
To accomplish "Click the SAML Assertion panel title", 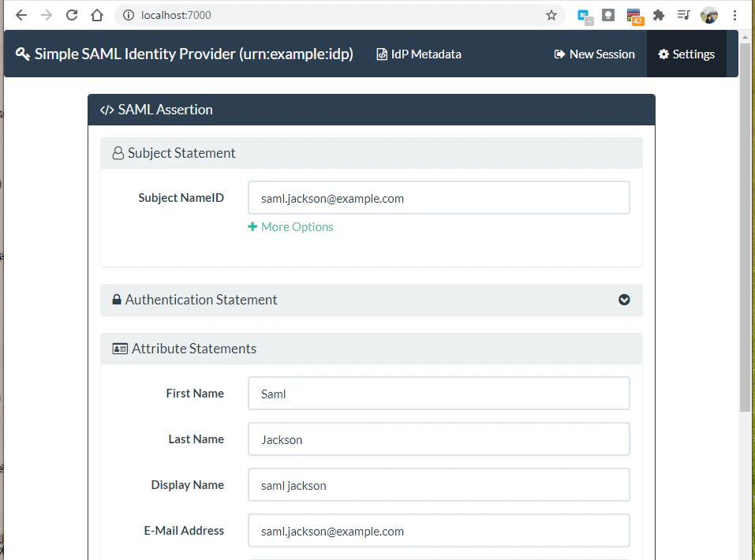I will click(x=165, y=110).
